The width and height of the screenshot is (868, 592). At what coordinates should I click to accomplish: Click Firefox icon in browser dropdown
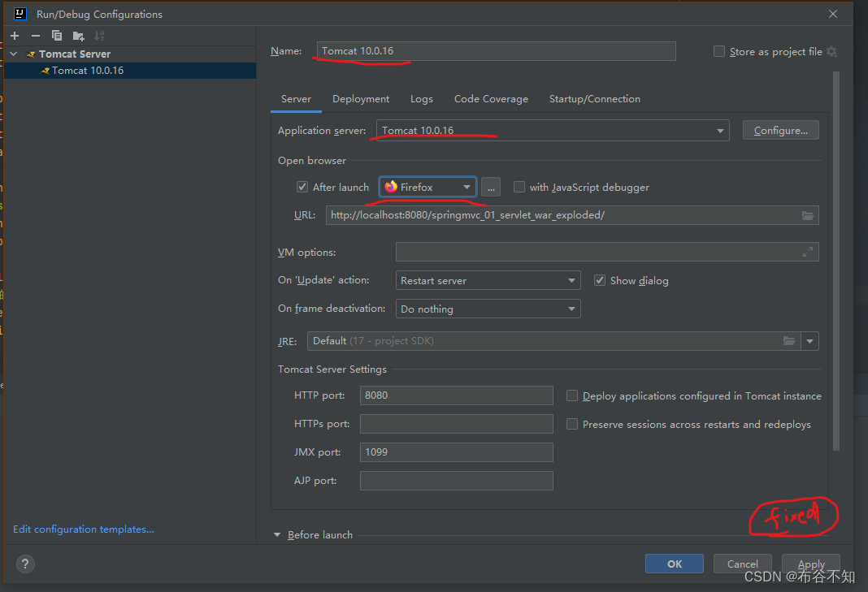pos(391,187)
